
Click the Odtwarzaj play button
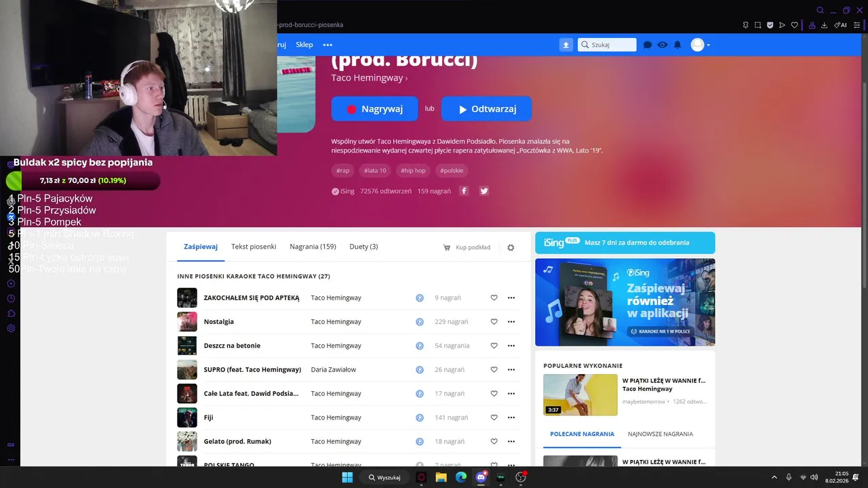pyautogui.click(x=486, y=109)
